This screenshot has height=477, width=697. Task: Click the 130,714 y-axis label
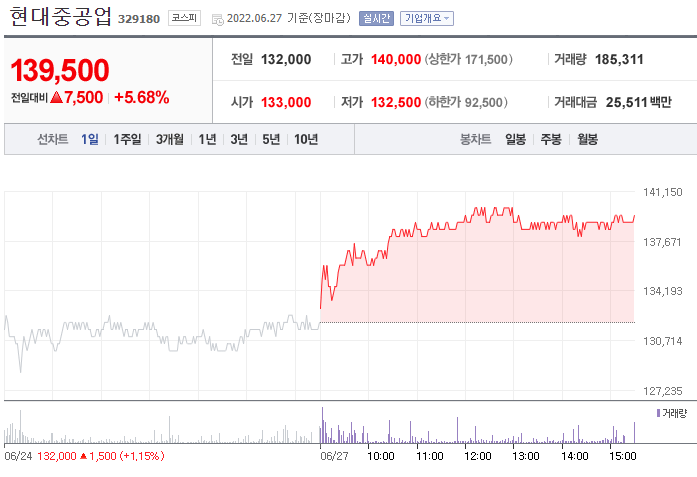662,341
